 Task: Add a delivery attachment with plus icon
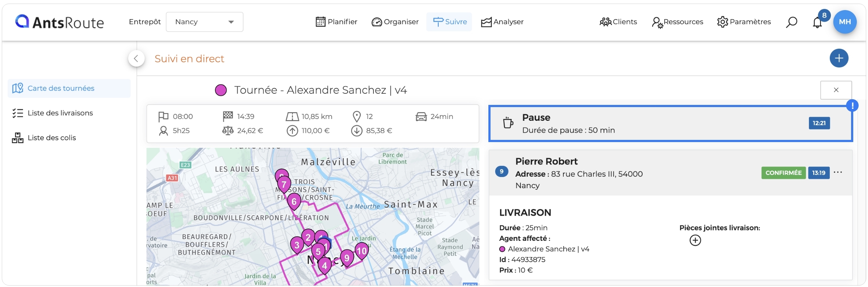pos(695,240)
